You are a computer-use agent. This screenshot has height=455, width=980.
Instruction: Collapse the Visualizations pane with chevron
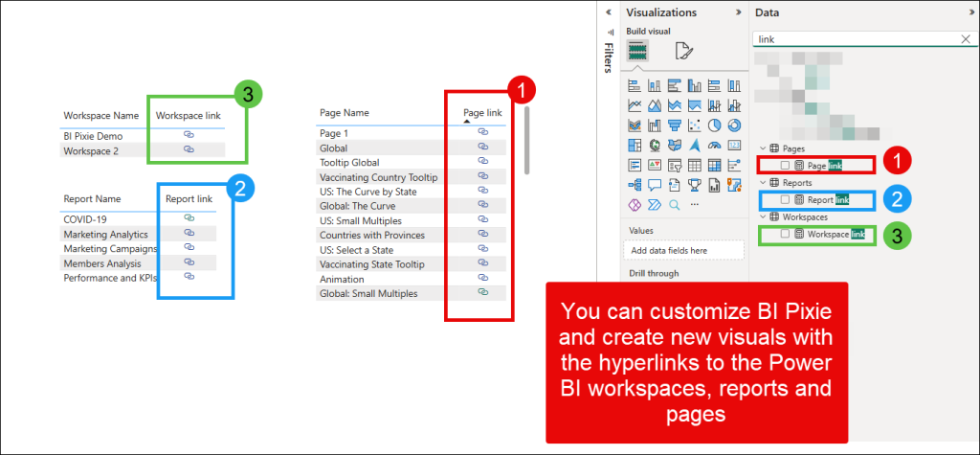pos(738,12)
